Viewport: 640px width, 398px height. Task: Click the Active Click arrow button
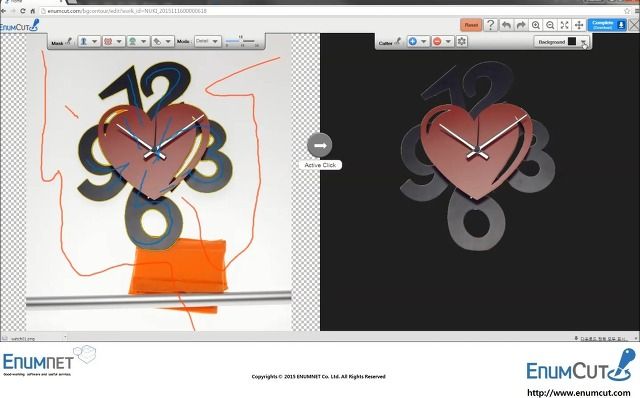[320, 145]
